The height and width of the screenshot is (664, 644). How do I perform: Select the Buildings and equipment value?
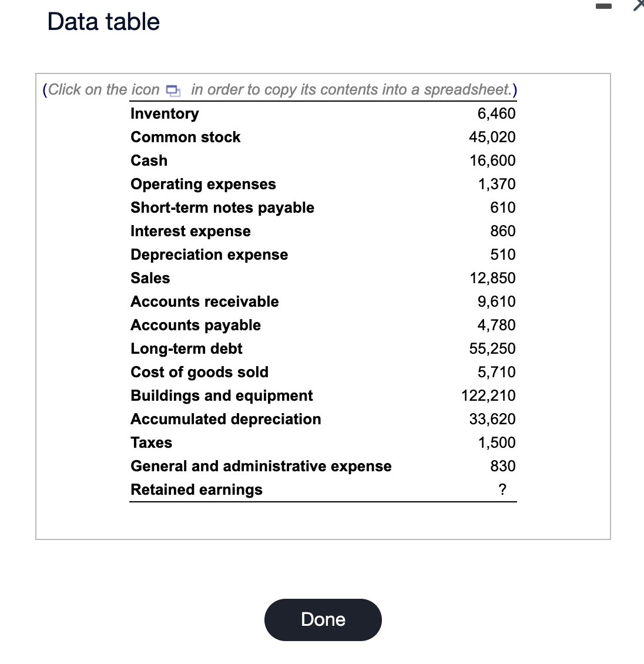pos(488,395)
